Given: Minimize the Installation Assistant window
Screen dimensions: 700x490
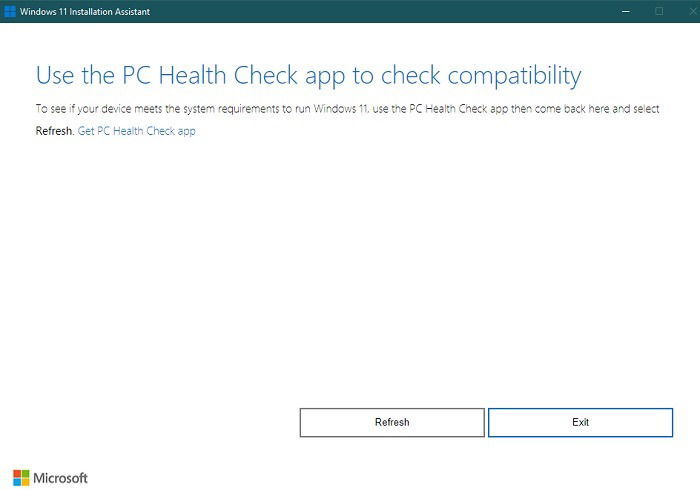Looking at the screenshot, I should tap(626, 11).
